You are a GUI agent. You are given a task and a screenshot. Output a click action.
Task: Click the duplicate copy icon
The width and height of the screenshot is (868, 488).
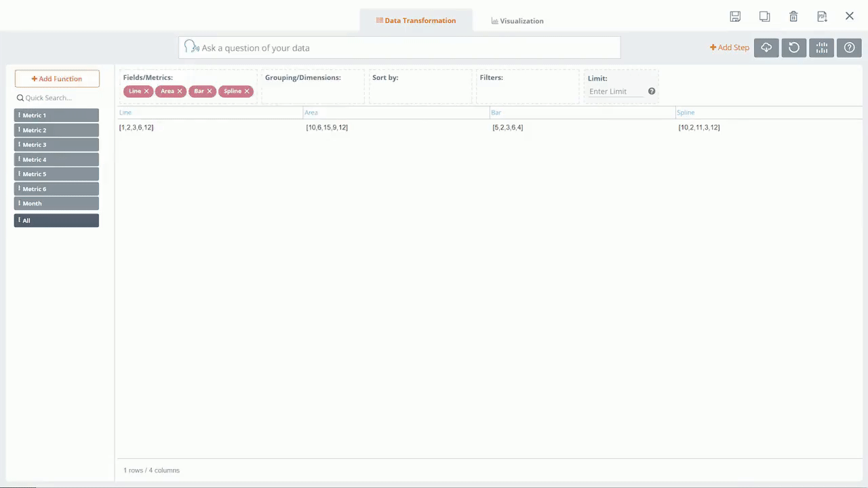tap(764, 17)
